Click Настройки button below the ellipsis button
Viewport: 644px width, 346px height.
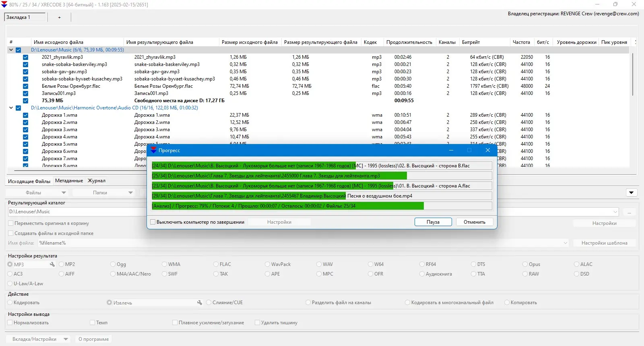coord(604,223)
